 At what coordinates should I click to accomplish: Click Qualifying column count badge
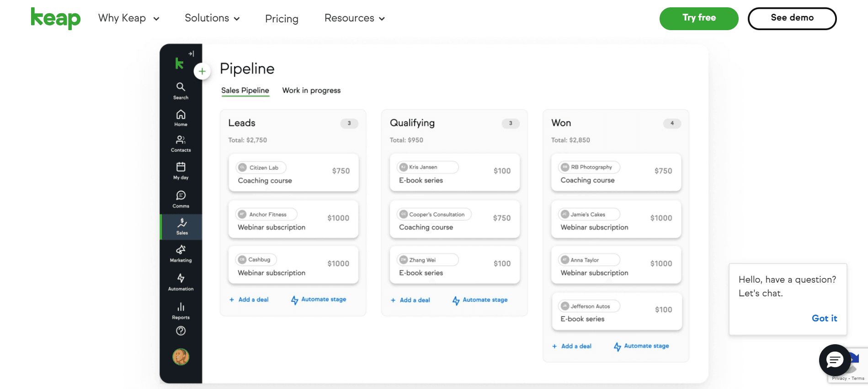511,123
